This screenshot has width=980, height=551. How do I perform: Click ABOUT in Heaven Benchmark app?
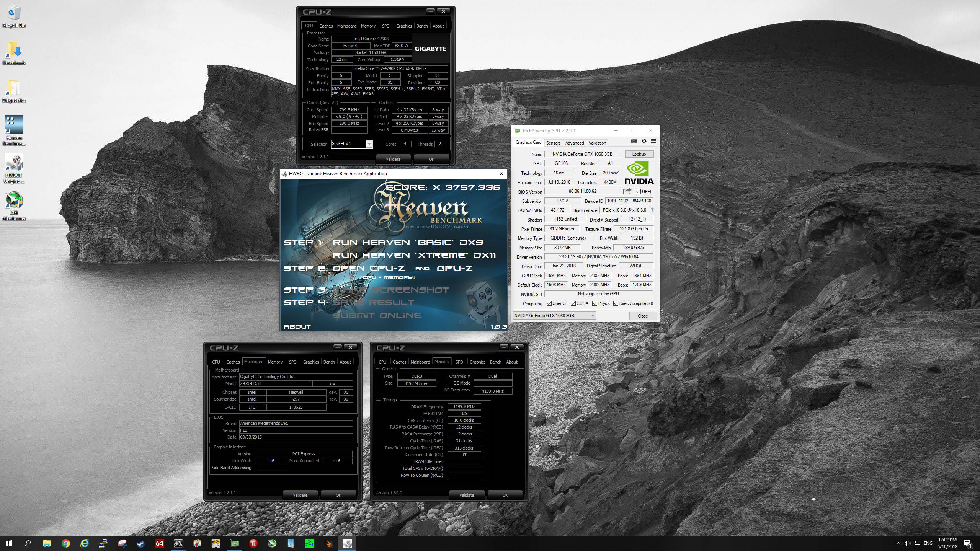[x=297, y=327]
